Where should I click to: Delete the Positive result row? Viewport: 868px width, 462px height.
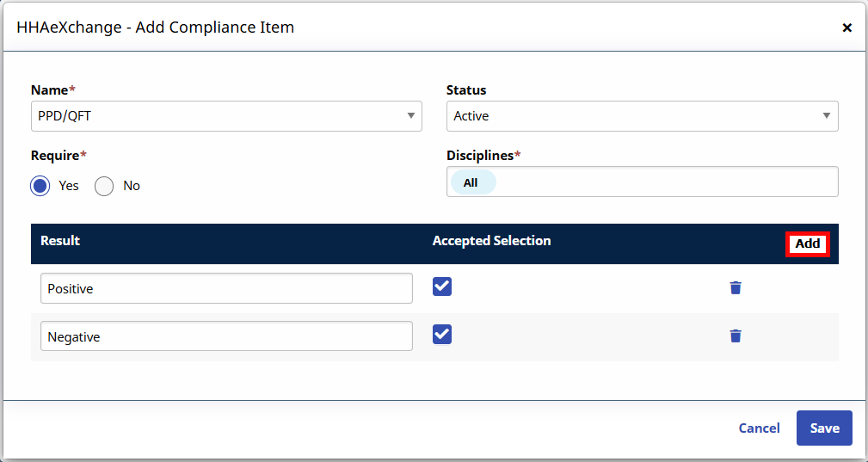(735, 287)
